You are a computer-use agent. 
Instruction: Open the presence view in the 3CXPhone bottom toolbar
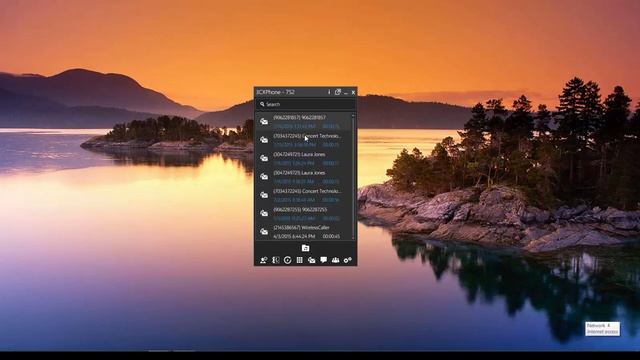pos(264,260)
